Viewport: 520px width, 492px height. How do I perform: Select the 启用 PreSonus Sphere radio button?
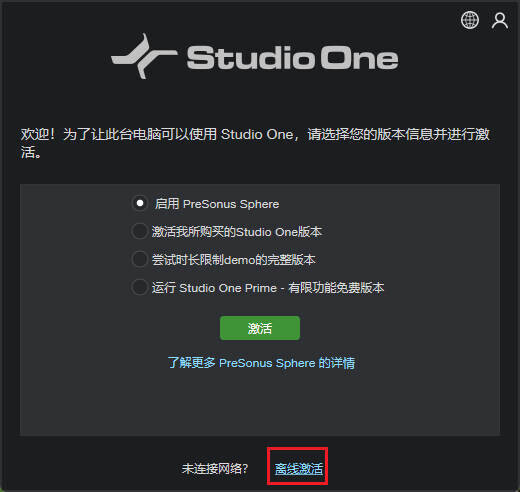coord(140,203)
